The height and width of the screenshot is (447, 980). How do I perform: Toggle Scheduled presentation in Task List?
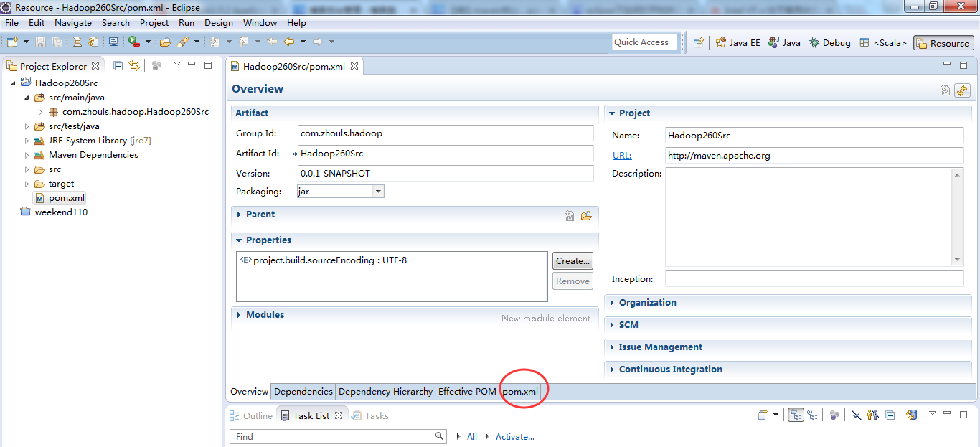812,415
